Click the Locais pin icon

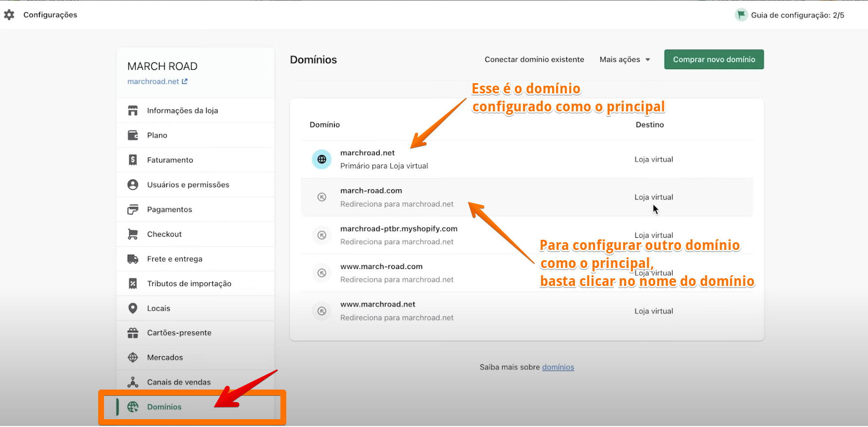coord(133,308)
